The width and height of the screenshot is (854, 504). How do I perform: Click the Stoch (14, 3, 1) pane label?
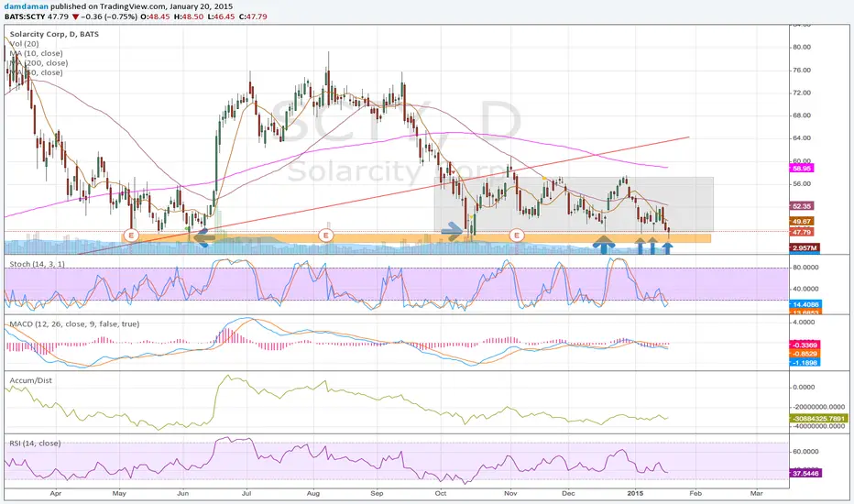(37, 264)
